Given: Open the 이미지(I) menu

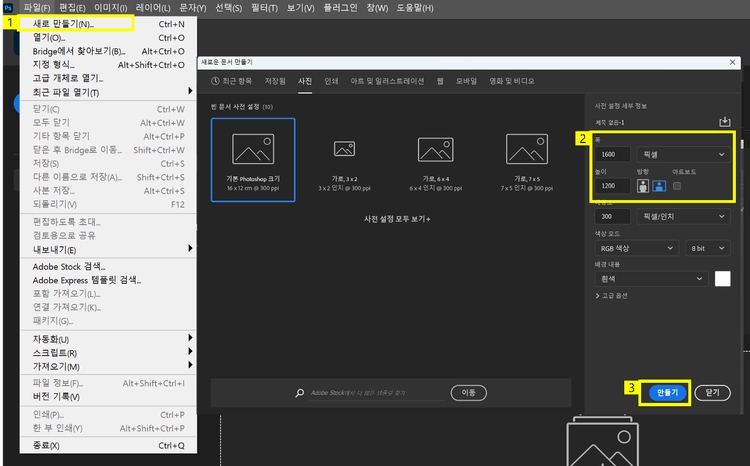Looking at the screenshot, I should tap(110, 8).
